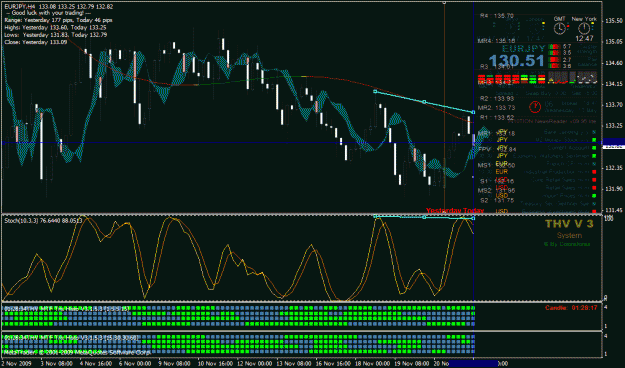Screen dimensions: 625x368
Task: Click the Candle 01:28:17 countdown text
Action: pos(571,308)
